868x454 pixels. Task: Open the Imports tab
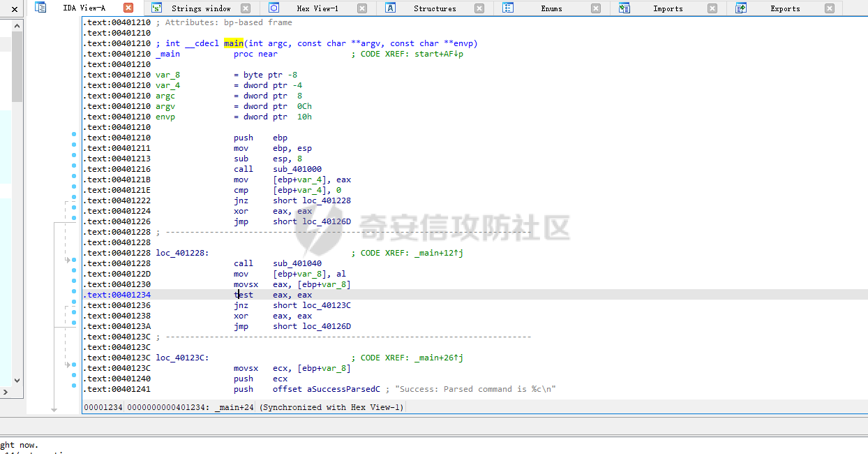[668, 8]
